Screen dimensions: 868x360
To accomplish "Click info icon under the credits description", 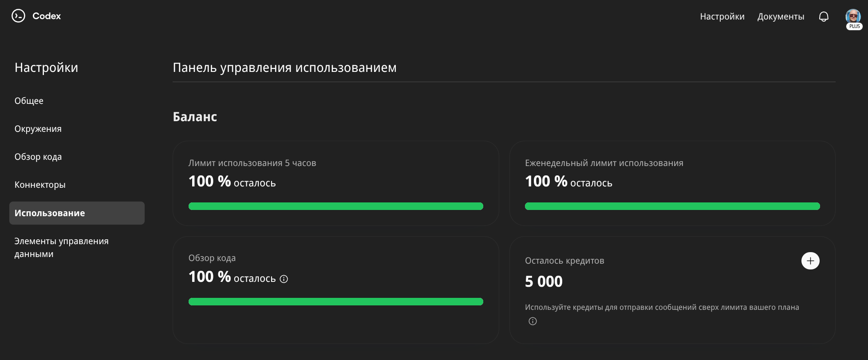I will point(533,321).
